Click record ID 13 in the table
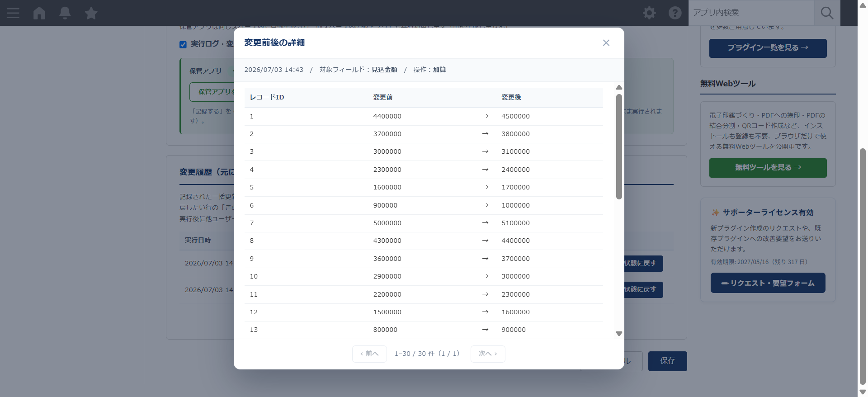 254,330
